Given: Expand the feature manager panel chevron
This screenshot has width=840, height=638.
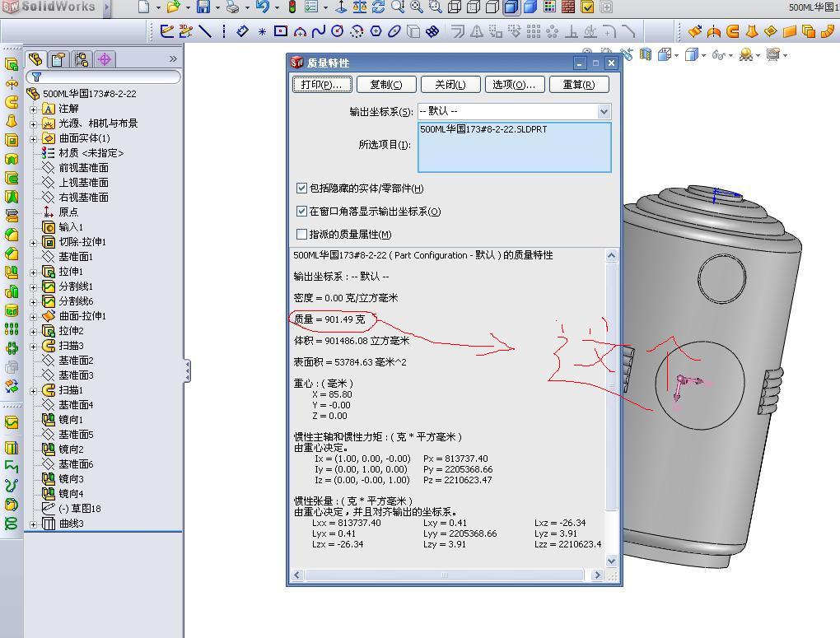Looking at the screenshot, I should pos(172,59).
